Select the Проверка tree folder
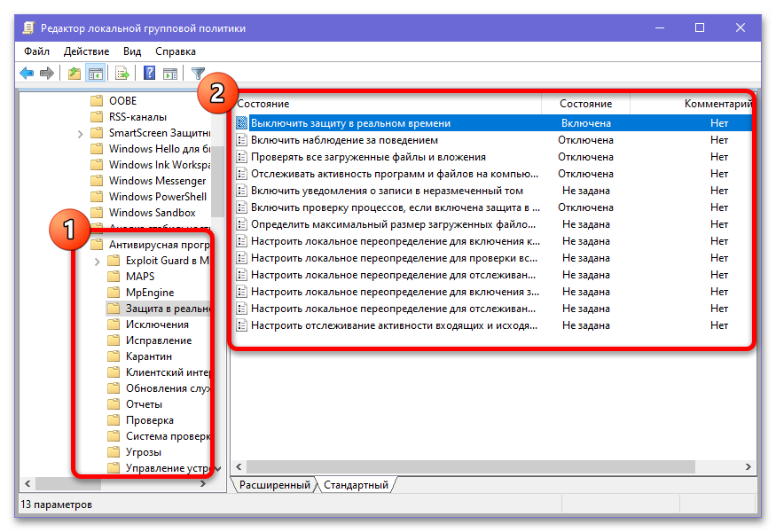The image size is (776, 532). point(141,420)
